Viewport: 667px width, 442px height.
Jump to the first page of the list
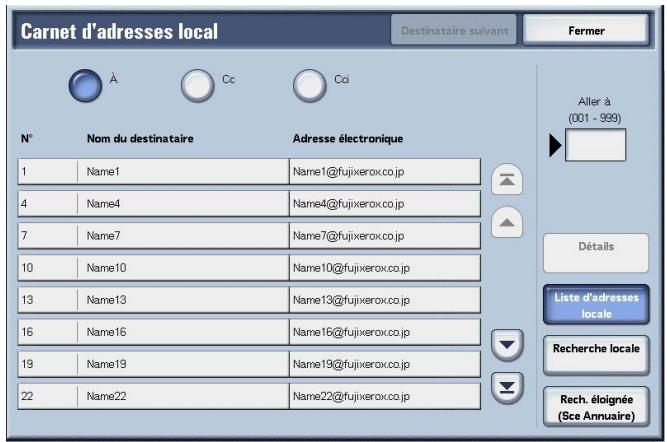click(507, 180)
